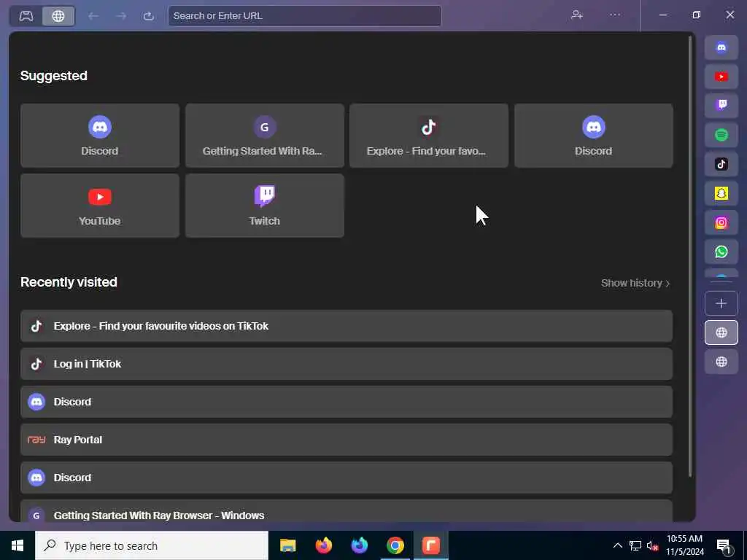Switch to the gamepad gaming mode
The width and height of the screenshot is (747, 560).
point(26,16)
